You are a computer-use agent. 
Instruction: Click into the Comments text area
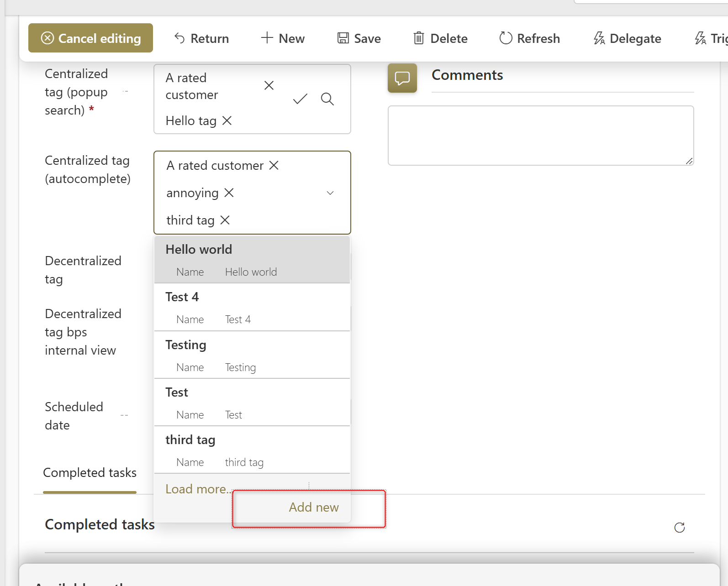540,136
